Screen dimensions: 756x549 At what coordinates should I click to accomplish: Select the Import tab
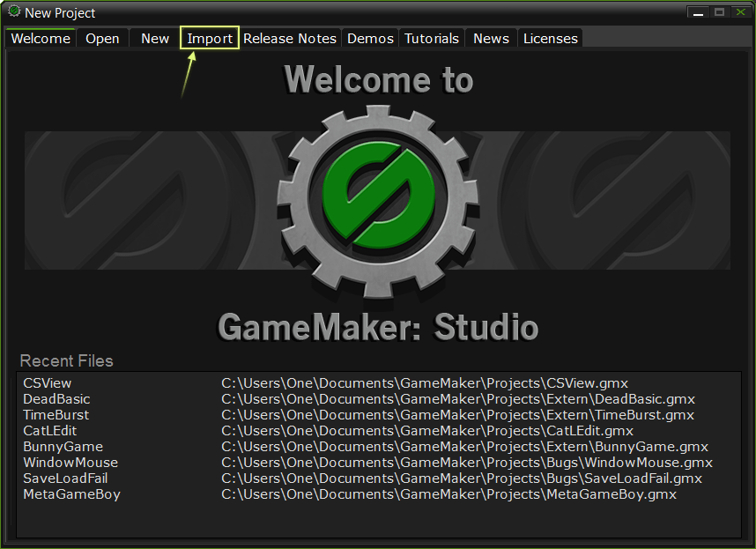click(x=210, y=38)
